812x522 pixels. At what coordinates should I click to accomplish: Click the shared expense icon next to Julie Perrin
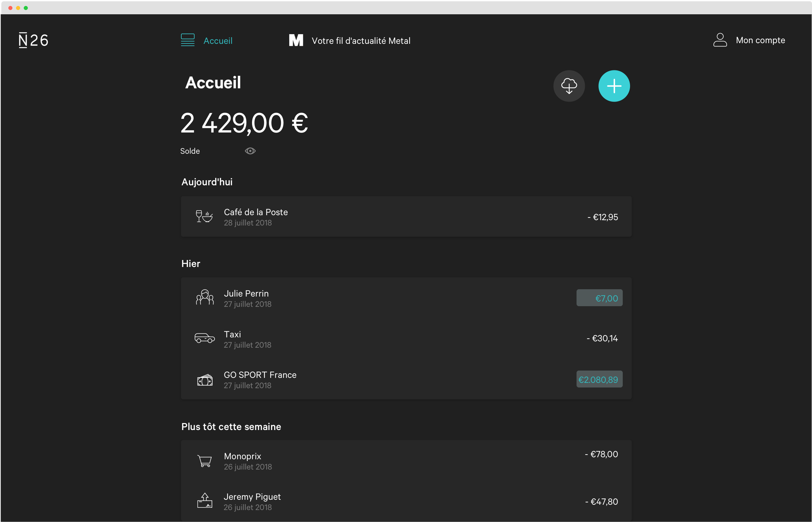click(204, 298)
